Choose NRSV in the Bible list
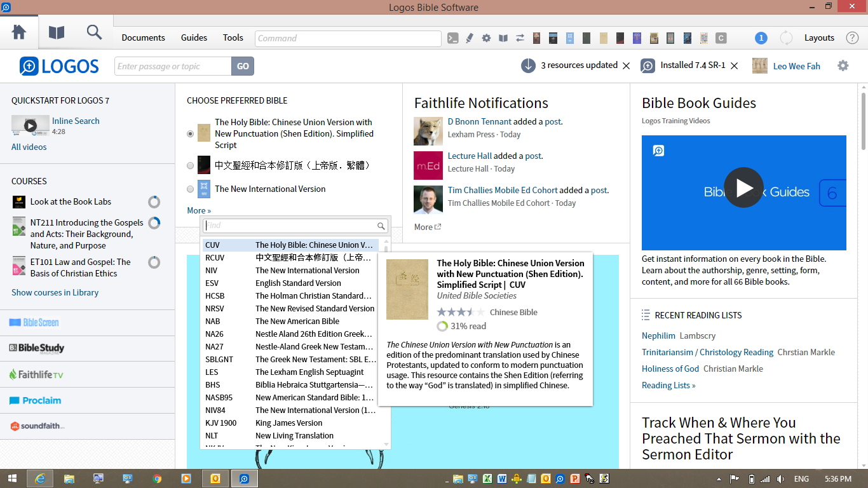 point(291,308)
